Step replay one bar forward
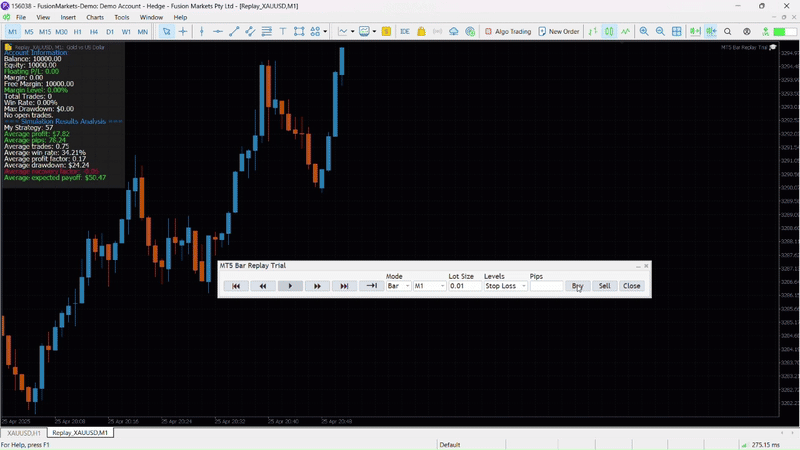This screenshot has height=450, width=800. coord(317,286)
